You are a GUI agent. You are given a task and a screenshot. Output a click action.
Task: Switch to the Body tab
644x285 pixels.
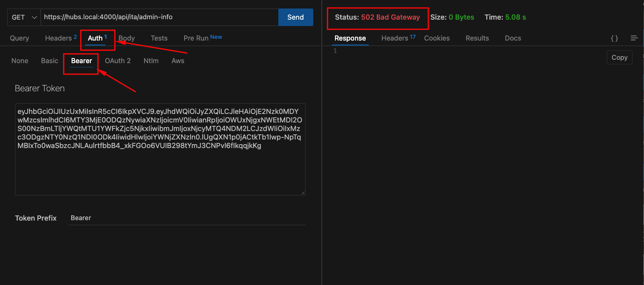pos(126,38)
